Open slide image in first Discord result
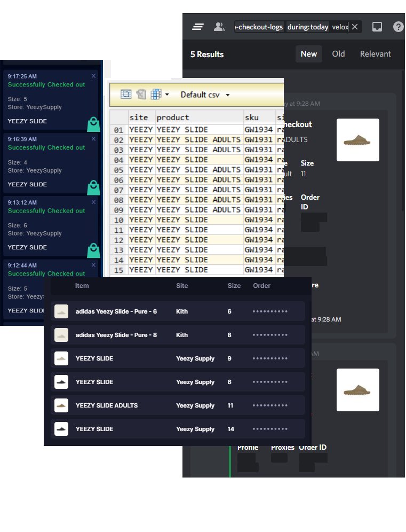 pyautogui.click(x=358, y=140)
